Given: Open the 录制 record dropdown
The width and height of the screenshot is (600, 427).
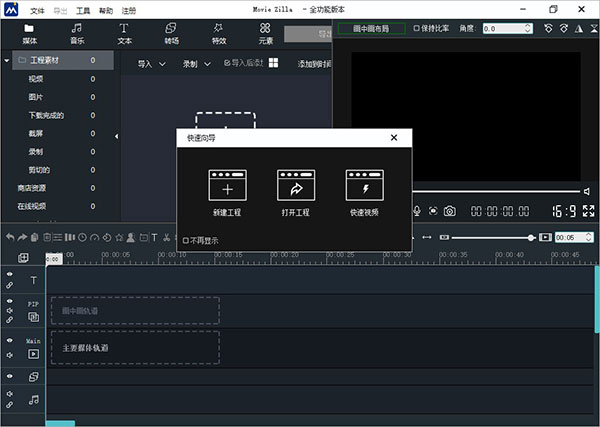Looking at the screenshot, I should point(195,64).
